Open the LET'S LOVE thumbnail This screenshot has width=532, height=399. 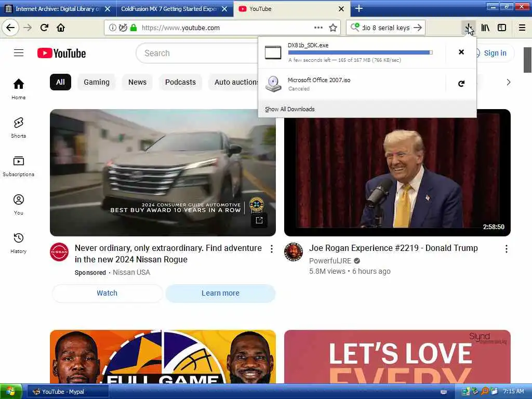pyautogui.click(x=397, y=356)
